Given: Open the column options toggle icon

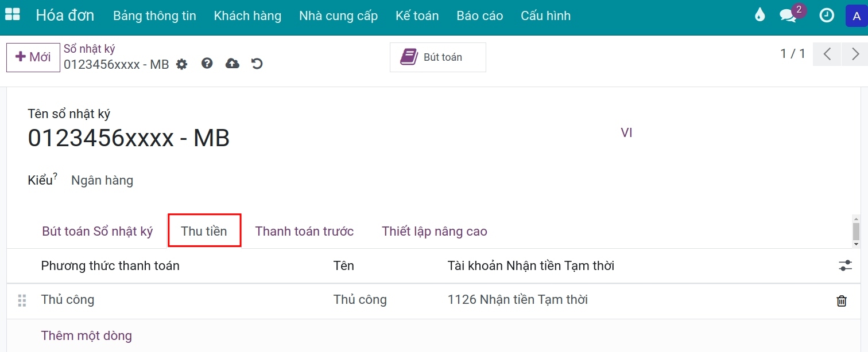Looking at the screenshot, I should click(845, 265).
